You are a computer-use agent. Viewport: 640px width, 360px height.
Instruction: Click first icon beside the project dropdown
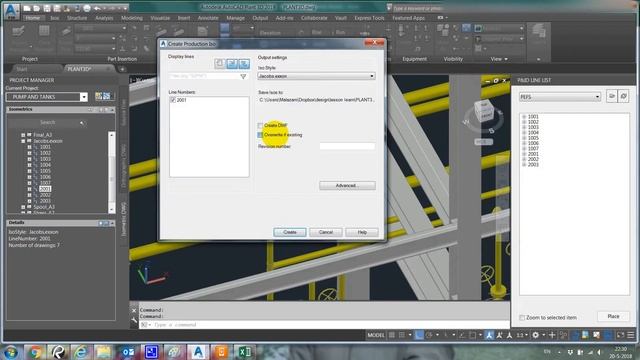(x=98, y=96)
